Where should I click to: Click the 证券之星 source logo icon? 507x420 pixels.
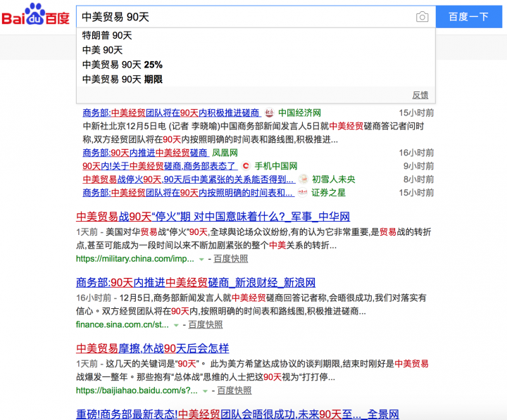coord(302,193)
